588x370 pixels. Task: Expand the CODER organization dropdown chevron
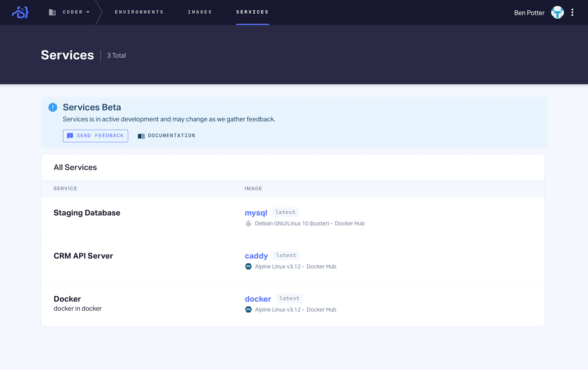pos(88,12)
